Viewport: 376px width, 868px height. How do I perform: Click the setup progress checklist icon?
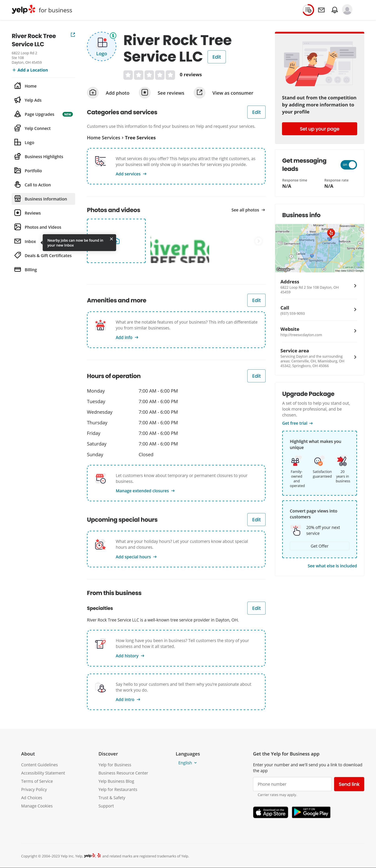pyautogui.click(x=308, y=10)
